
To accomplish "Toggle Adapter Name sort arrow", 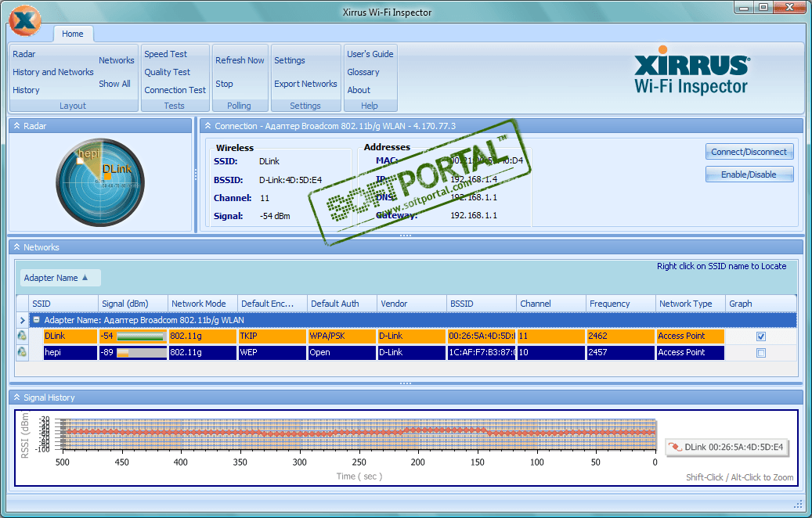I will click(85, 278).
